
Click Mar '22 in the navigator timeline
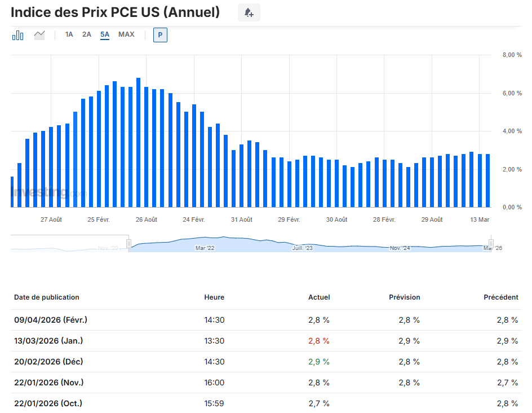coord(205,248)
